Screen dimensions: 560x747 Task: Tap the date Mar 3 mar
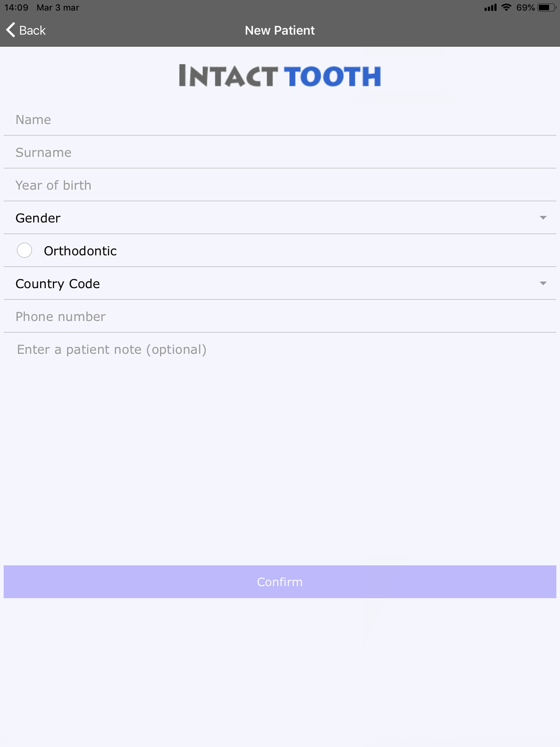pos(57,7)
